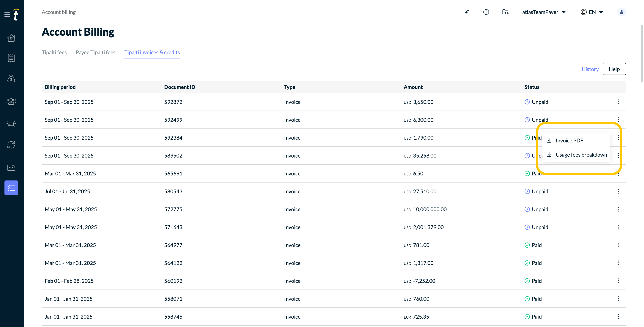The height and width of the screenshot is (327, 644).
Task: Expand the atlasTeamPayer account dropdown
Action: tap(544, 12)
